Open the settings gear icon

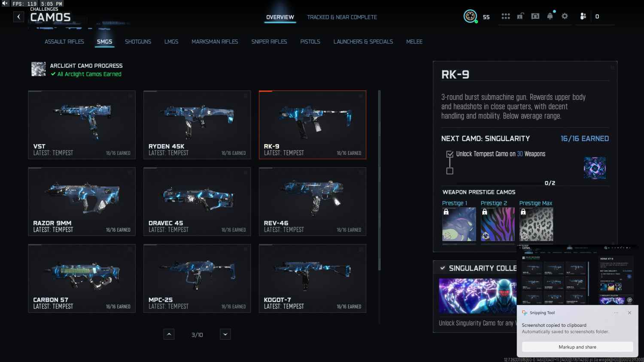pyautogui.click(x=565, y=16)
